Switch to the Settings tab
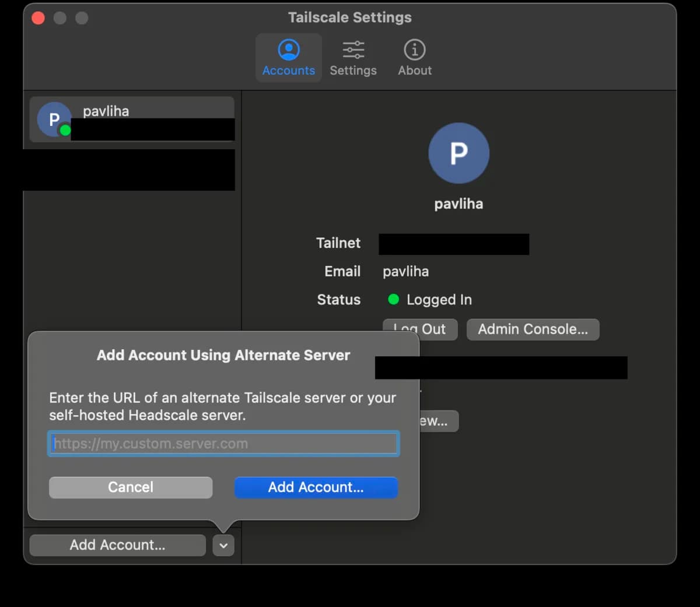The height and width of the screenshot is (607, 700). 353,58
